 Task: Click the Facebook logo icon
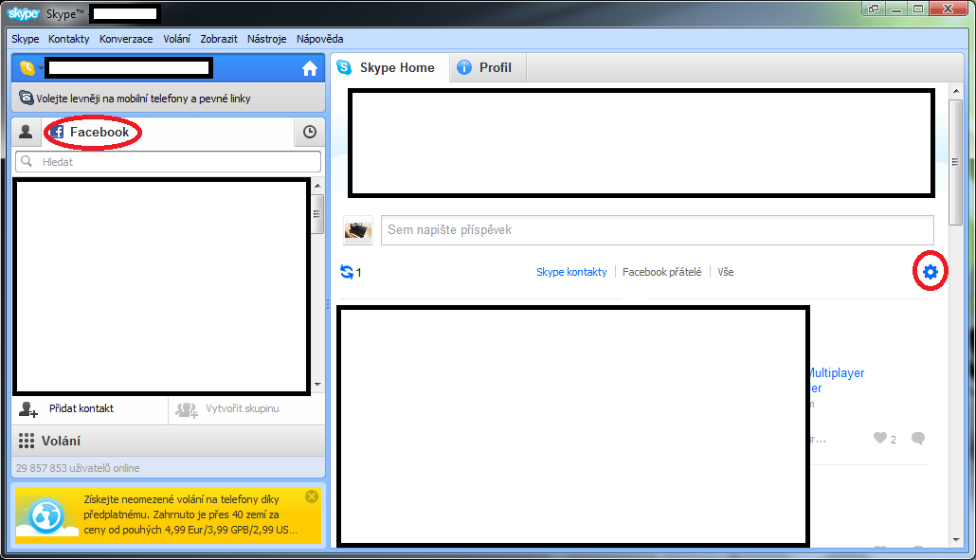coord(57,132)
